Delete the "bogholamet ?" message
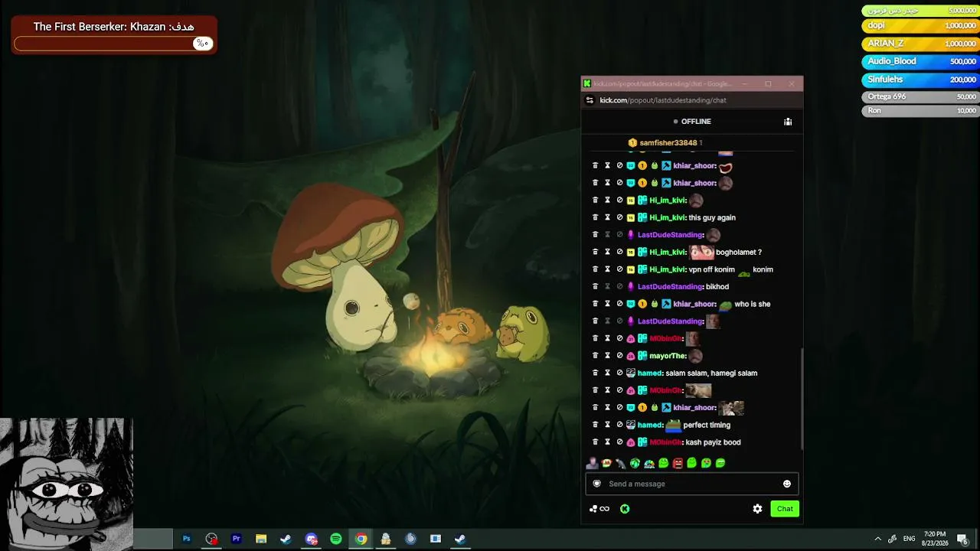Screen dimensions: 980x551 596,252
